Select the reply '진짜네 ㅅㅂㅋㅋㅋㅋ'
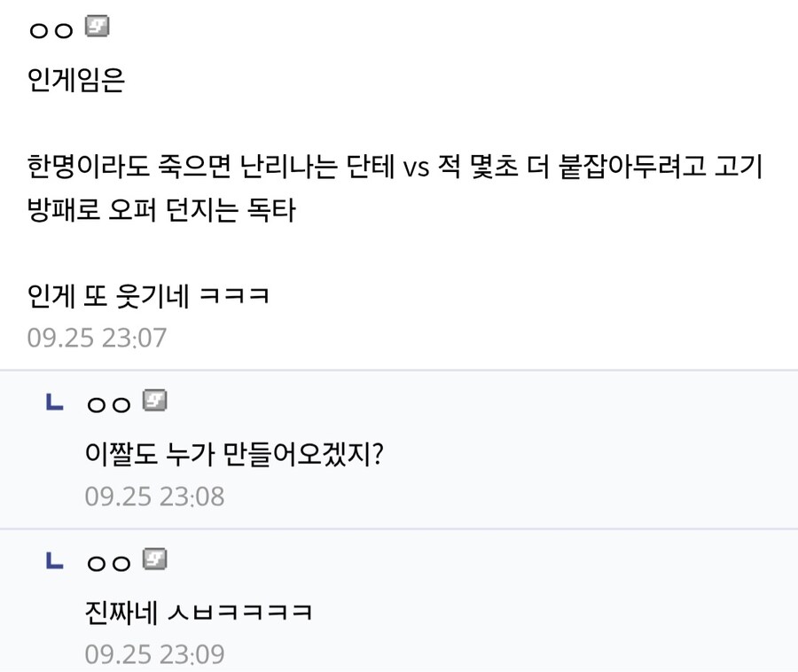 click(197, 612)
